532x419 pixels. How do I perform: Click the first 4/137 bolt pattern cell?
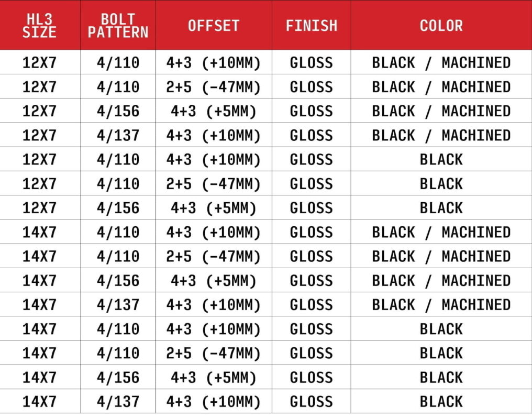tap(118, 135)
